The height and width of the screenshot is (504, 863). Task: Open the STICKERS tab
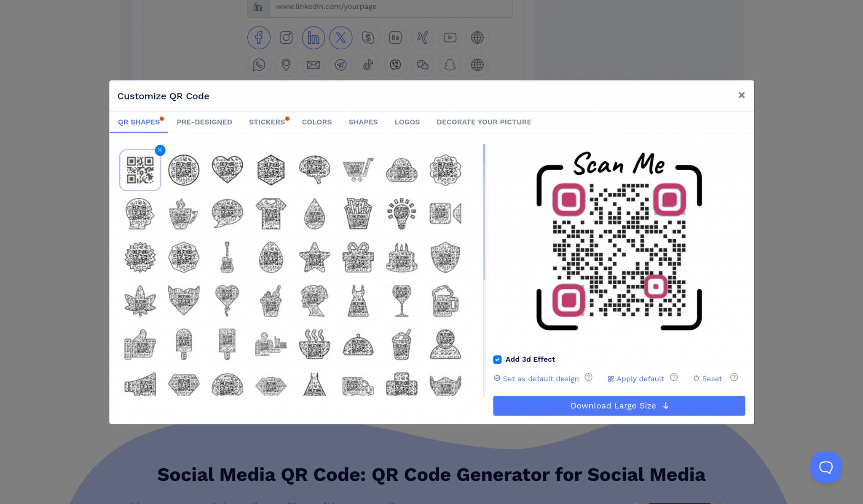(267, 122)
